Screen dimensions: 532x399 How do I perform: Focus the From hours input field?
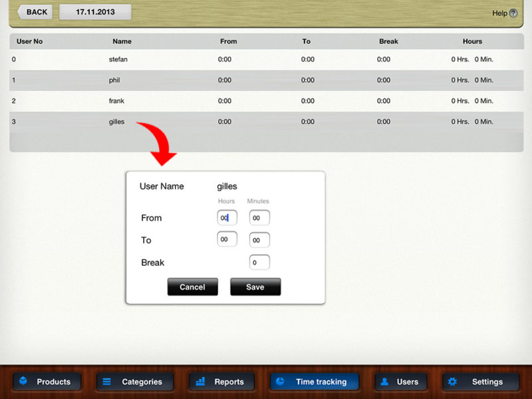[227, 217]
